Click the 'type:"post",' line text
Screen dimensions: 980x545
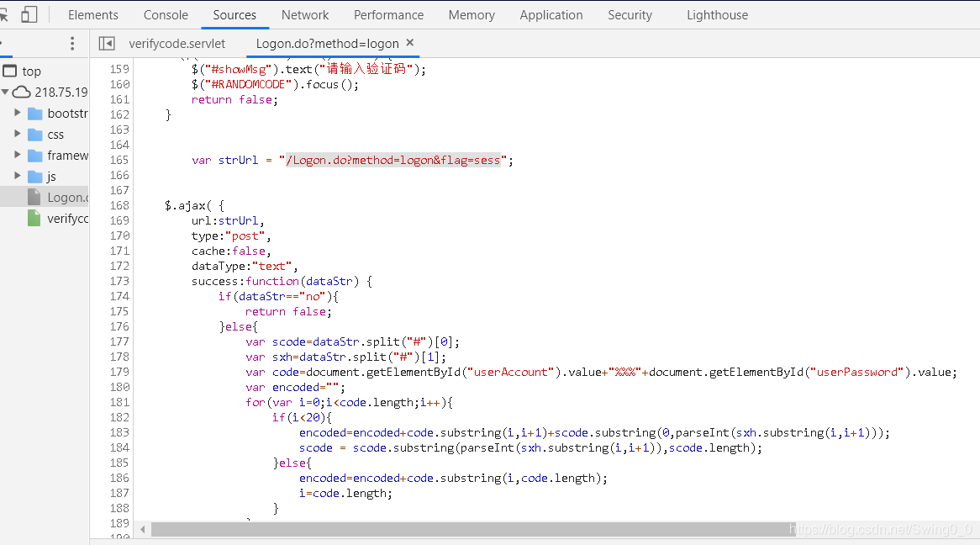click(x=231, y=235)
